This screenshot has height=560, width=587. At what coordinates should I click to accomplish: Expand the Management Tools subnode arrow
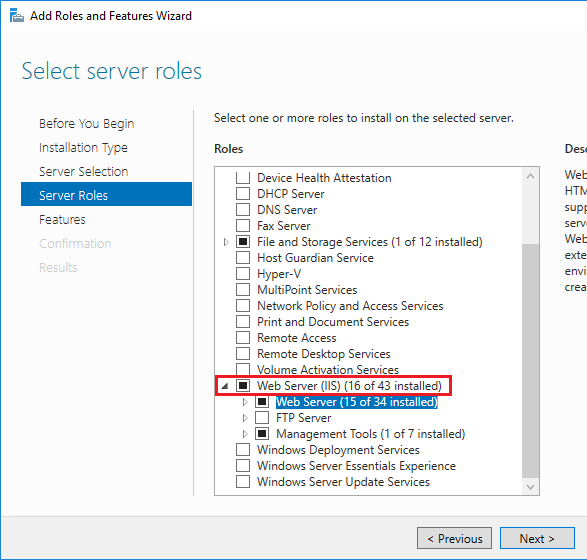point(245,434)
